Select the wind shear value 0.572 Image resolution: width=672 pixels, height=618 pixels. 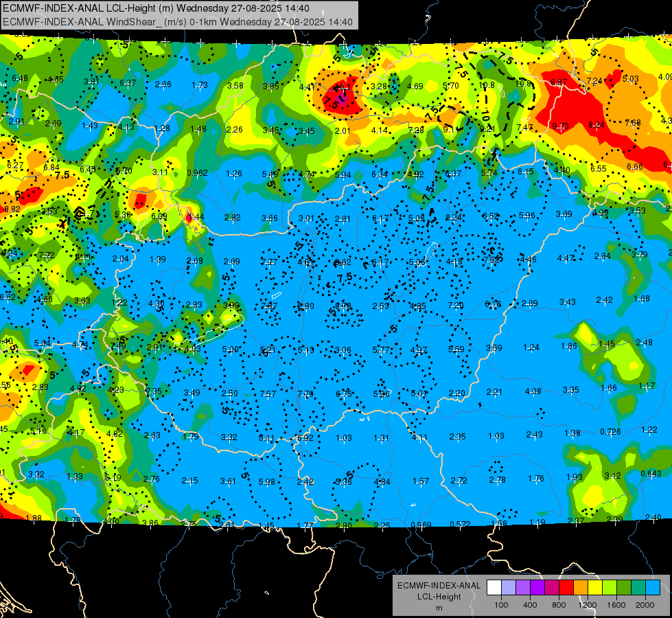[460, 524]
